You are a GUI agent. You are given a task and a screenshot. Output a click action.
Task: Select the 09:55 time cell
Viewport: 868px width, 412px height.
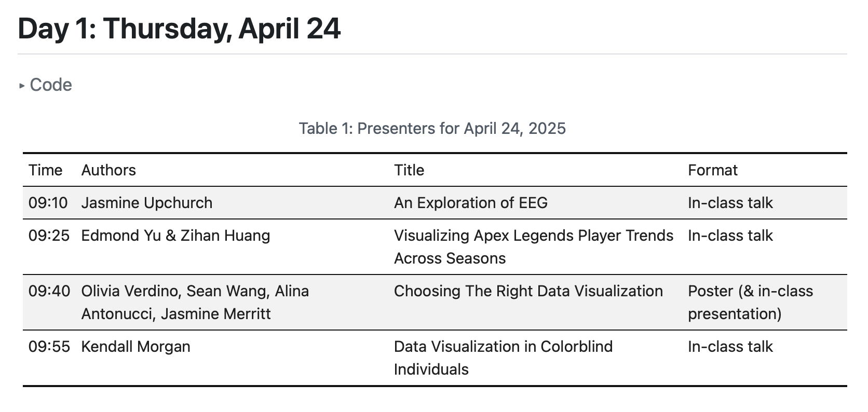[49, 347]
